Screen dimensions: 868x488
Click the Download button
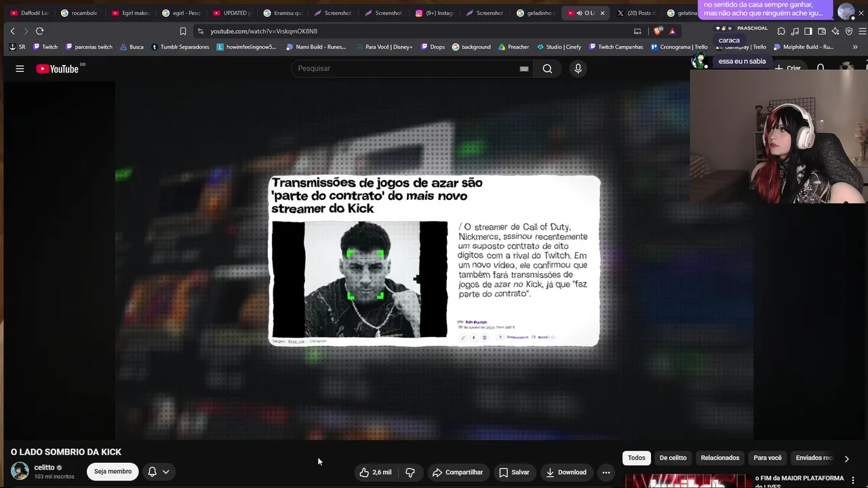coord(566,472)
